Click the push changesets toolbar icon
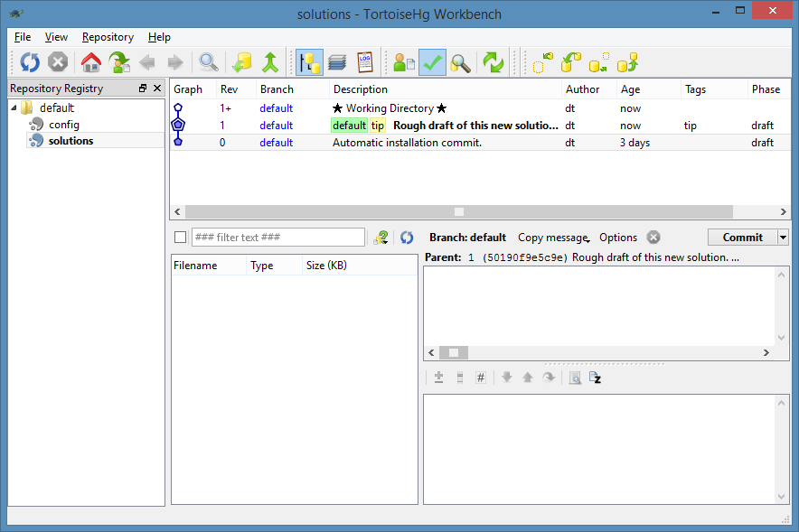The image size is (799, 532). pos(626,62)
